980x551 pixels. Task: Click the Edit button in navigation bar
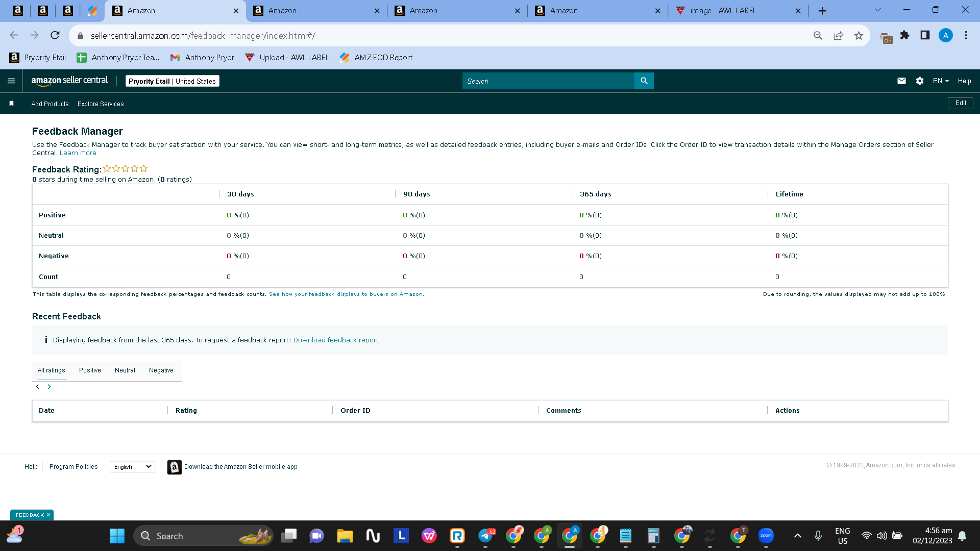tap(961, 103)
